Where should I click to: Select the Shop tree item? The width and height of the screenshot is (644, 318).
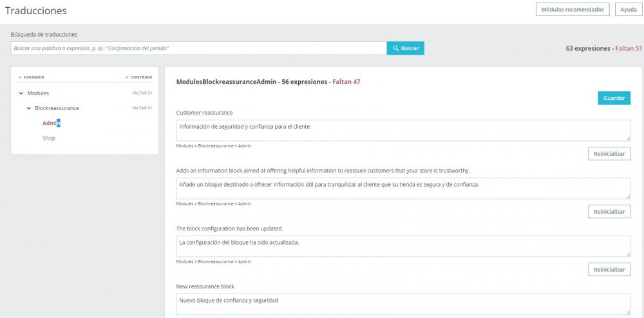(x=48, y=138)
